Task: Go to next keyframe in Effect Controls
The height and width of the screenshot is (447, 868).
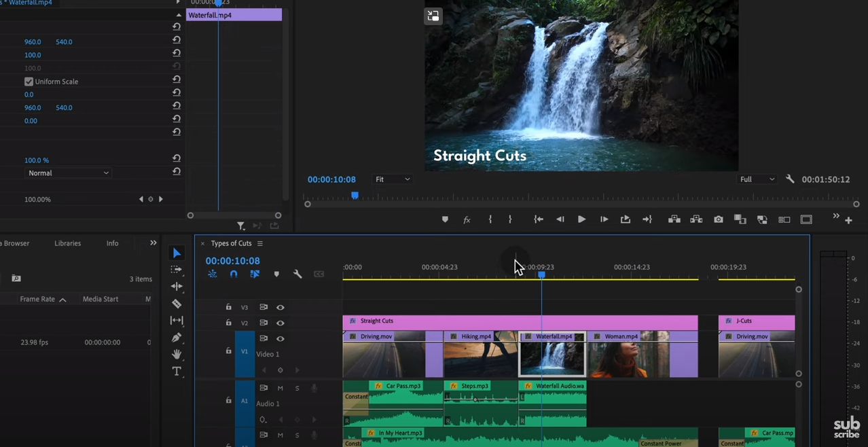Action: 161,199
